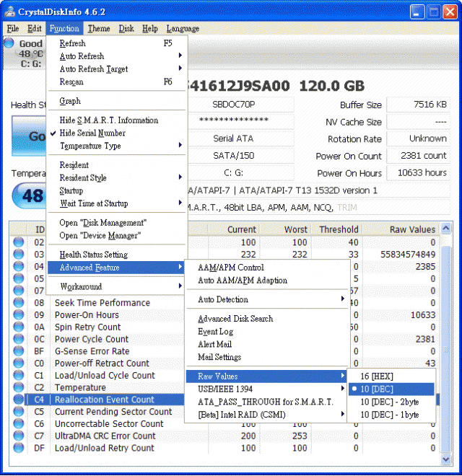Click the blue status orb for row 02

pos(19,242)
